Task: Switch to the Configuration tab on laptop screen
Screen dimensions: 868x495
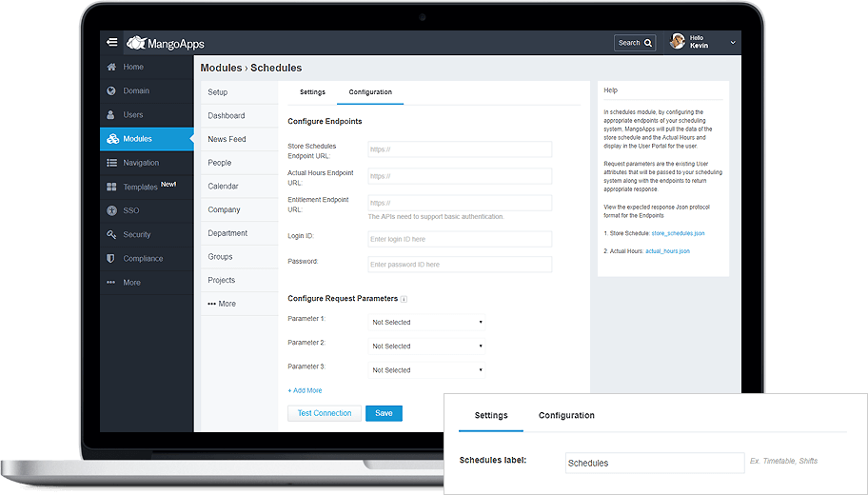Action: pyautogui.click(x=370, y=92)
